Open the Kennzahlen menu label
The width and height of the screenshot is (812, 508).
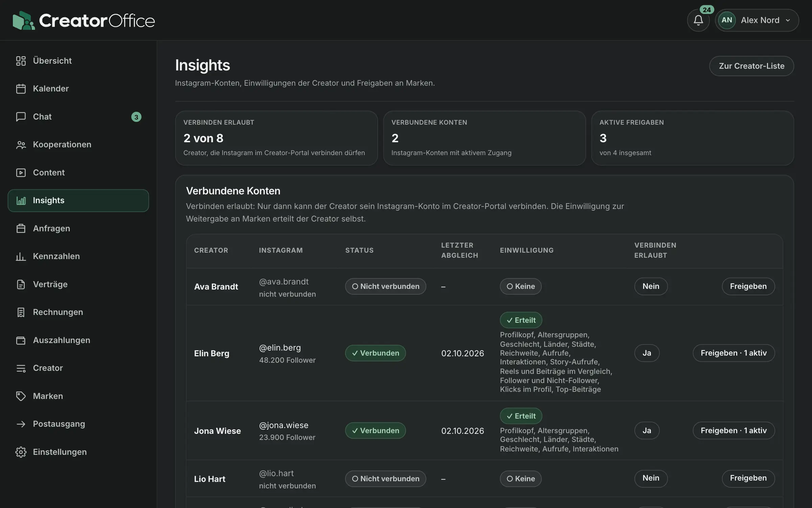[57, 256]
